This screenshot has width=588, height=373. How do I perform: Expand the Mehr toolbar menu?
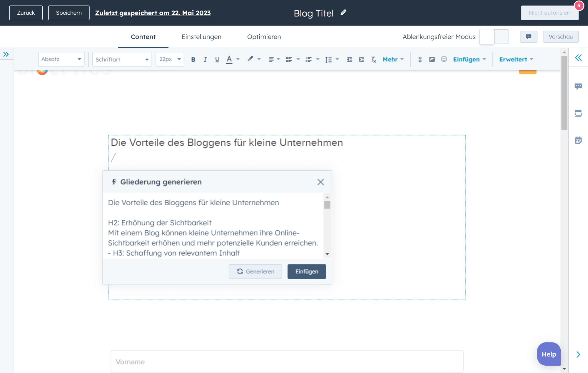click(393, 59)
